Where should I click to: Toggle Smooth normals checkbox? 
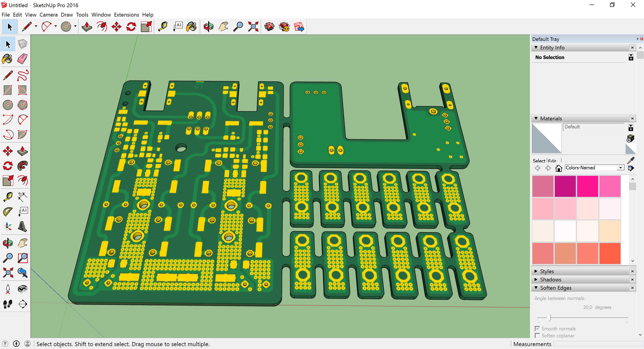537,328
